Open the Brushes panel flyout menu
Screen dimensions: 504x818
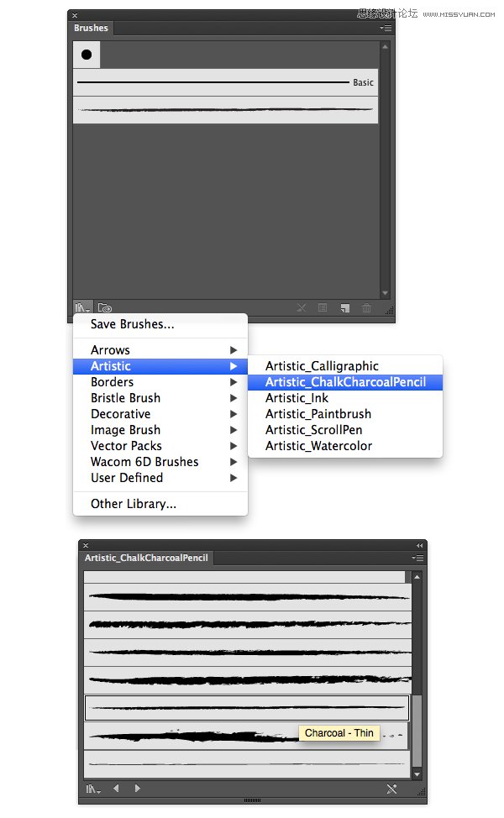click(386, 28)
